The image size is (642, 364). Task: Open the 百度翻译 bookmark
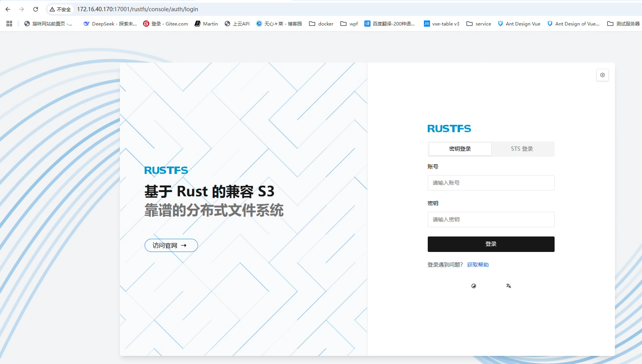tap(389, 24)
